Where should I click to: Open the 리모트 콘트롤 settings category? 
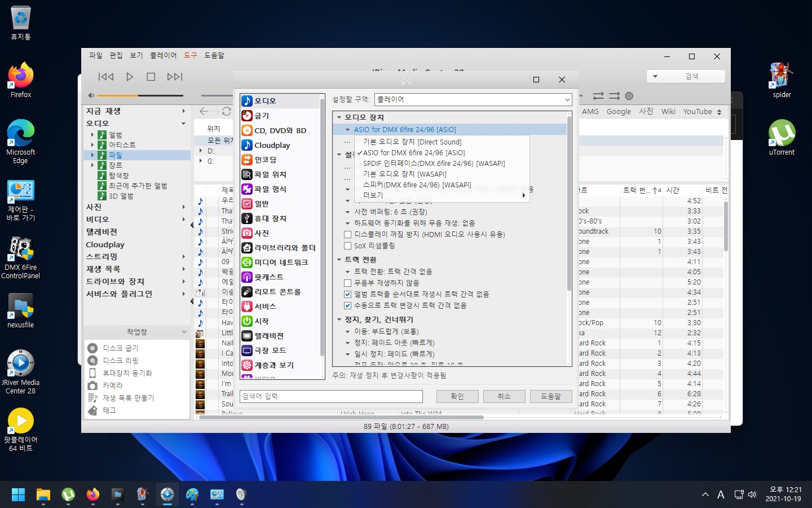[280, 292]
